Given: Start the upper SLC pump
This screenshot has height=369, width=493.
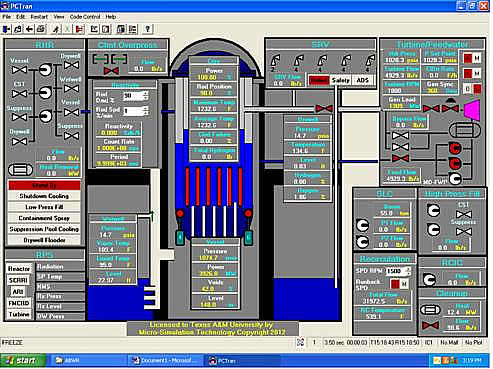Looking at the screenshot, I should pos(362,225).
